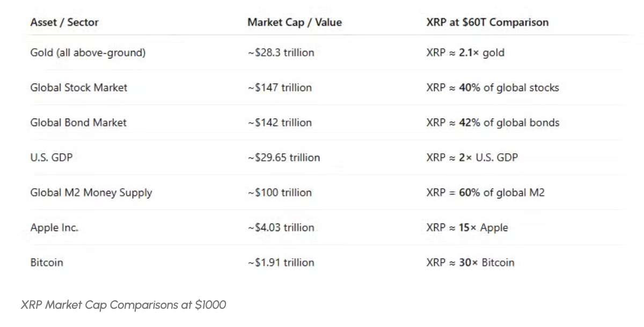Screen dimensions: 644x327
Task: Click the "Asset / Sector" column header
Action: [x=64, y=23]
